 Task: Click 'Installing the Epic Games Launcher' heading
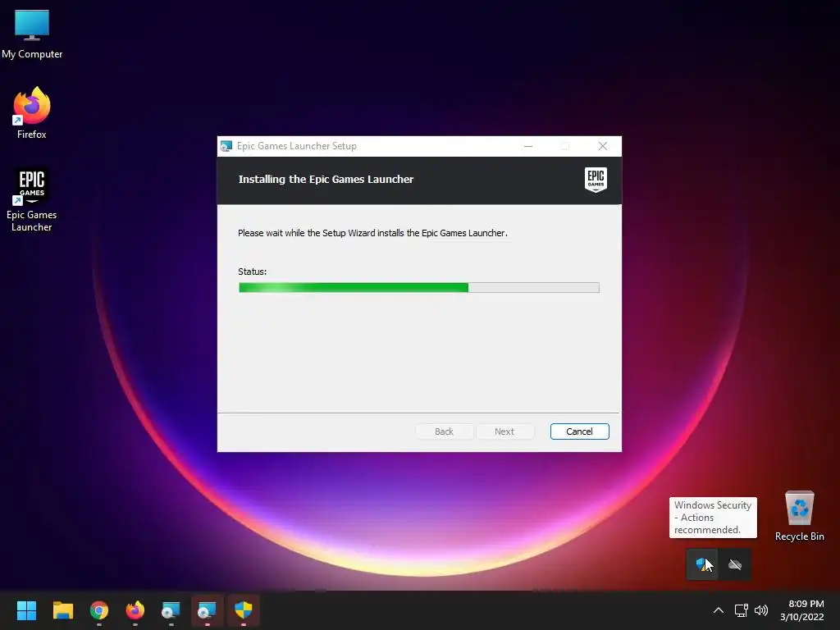click(x=326, y=180)
